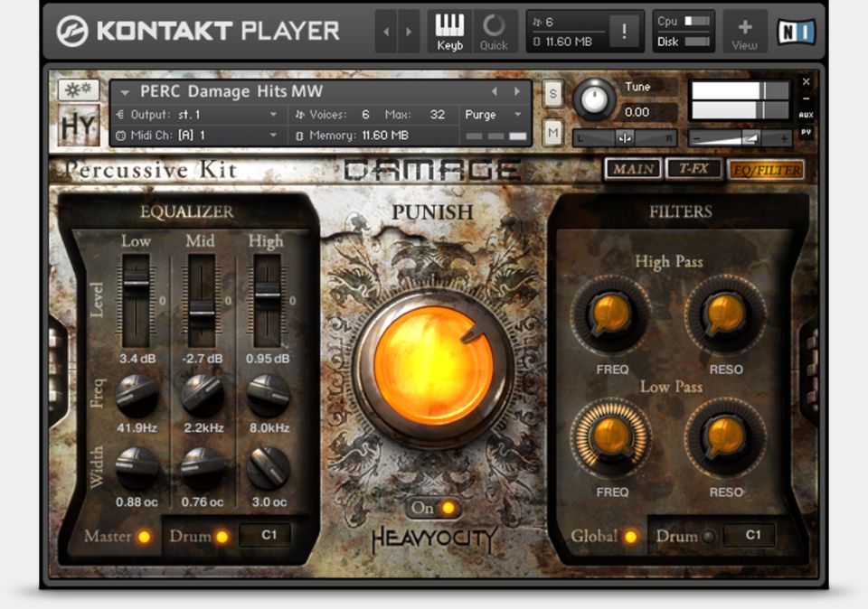Click the large Punish knob
868x609 pixels.
(x=434, y=364)
